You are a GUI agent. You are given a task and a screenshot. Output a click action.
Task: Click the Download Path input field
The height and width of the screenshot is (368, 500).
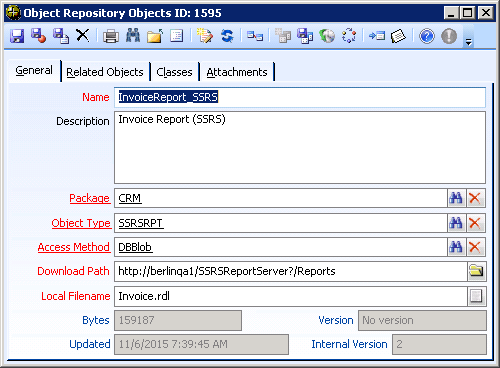291,271
